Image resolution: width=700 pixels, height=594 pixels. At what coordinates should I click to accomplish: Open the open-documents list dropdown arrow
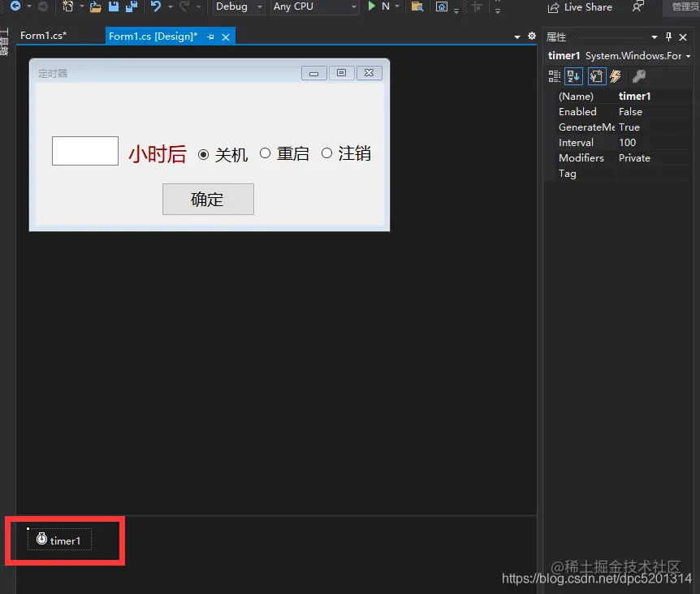[x=517, y=37]
